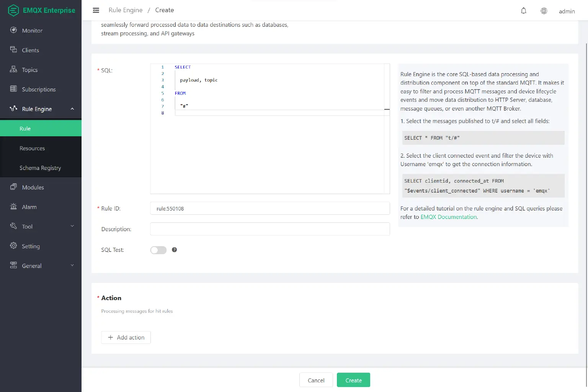Image resolution: width=588 pixels, height=392 pixels.
Task: Click the Clients sidebar icon
Action: coord(13,50)
